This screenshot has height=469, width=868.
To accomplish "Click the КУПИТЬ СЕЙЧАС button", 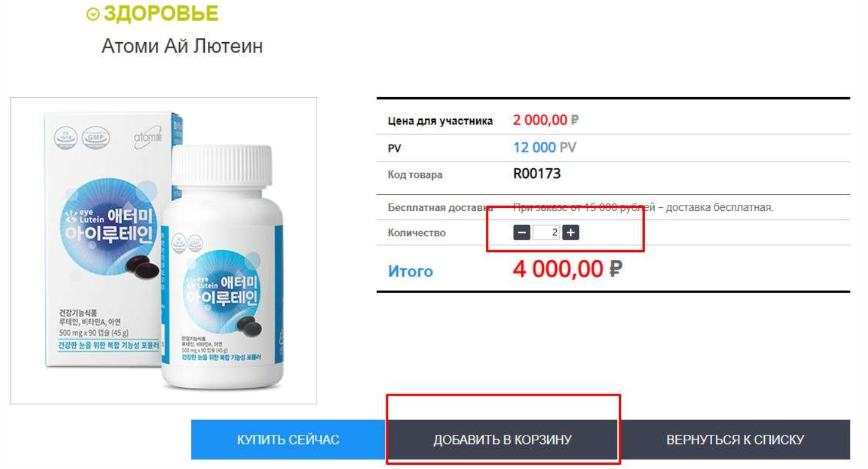I will (288, 440).
